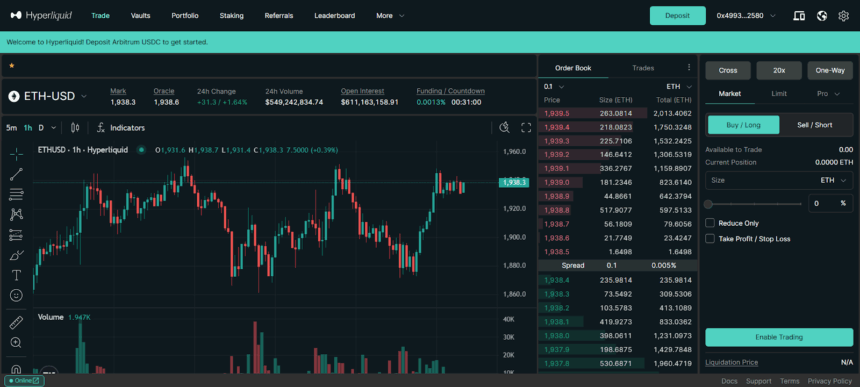Open the Size ETH unit dropdown

click(x=833, y=180)
